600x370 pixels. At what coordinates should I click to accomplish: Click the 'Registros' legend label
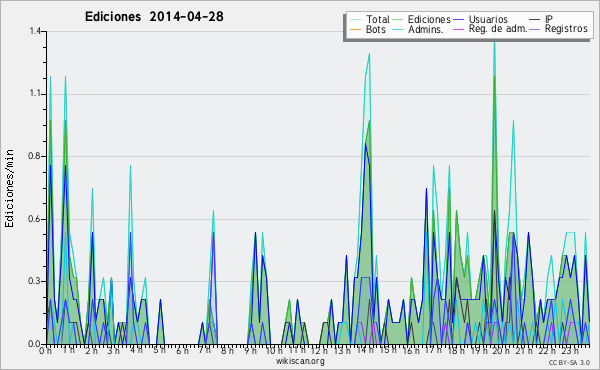click(x=566, y=29)
